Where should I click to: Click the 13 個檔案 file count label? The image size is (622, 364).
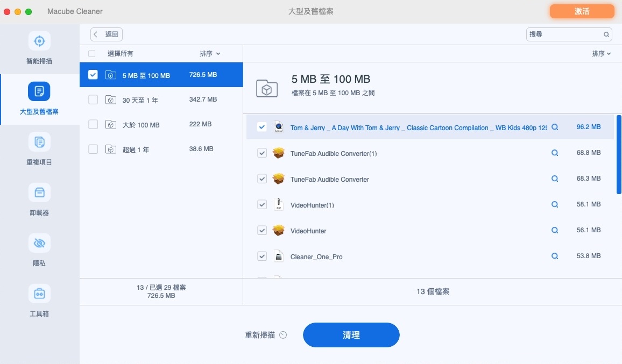coord(433,291)
